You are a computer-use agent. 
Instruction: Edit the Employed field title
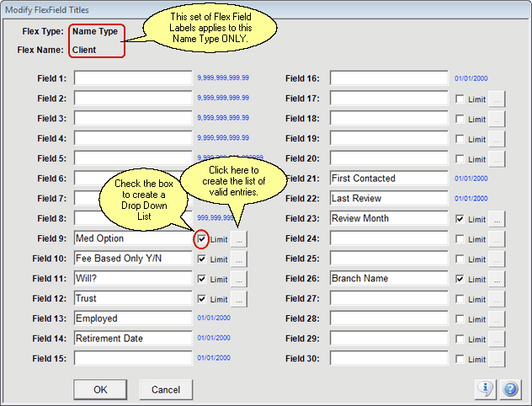[133, 318]
